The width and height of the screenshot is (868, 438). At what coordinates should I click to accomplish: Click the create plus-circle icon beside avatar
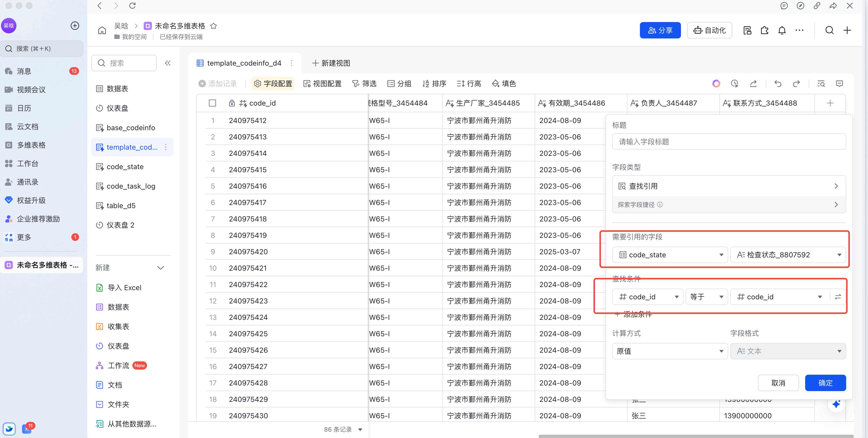coord(75,26)
